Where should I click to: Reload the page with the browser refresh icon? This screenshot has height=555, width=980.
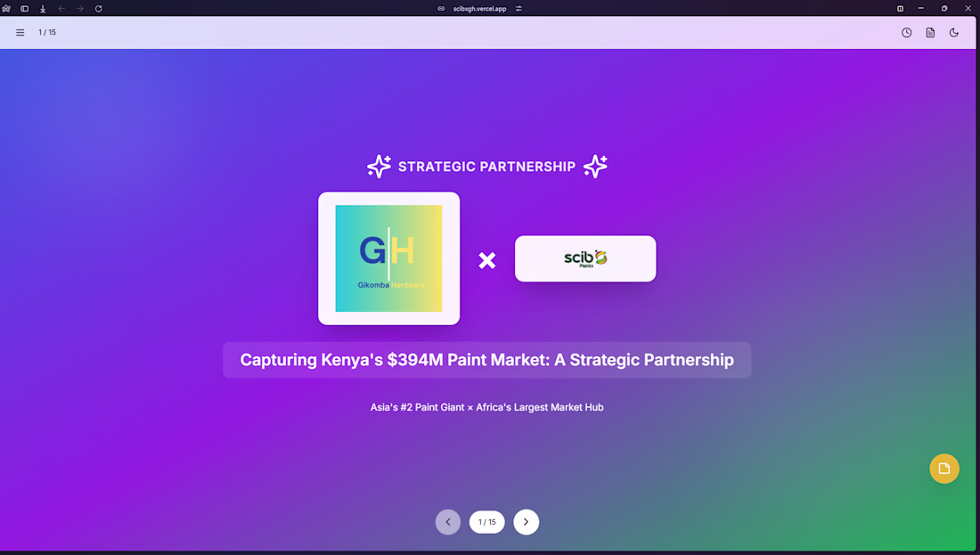[98, 9]
